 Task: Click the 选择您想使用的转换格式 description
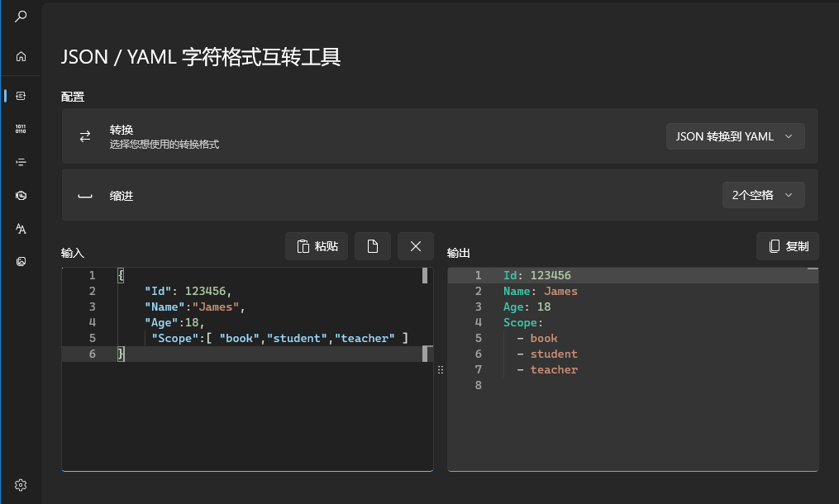point(164,145)
